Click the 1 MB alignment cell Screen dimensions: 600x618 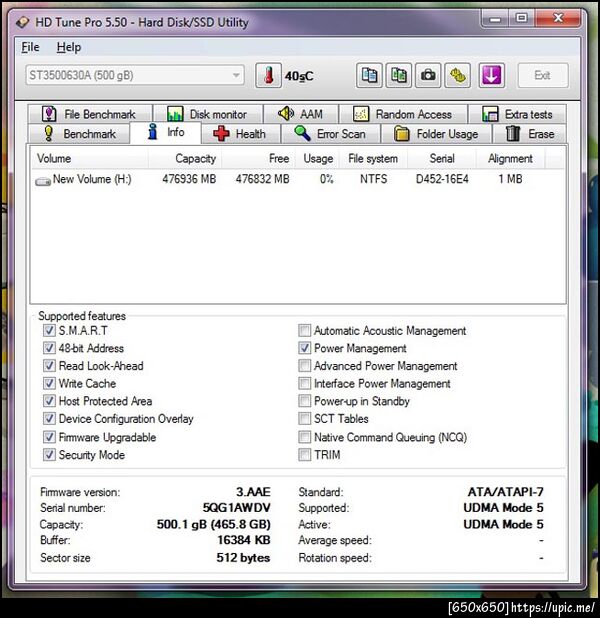[x=510, y=179]
